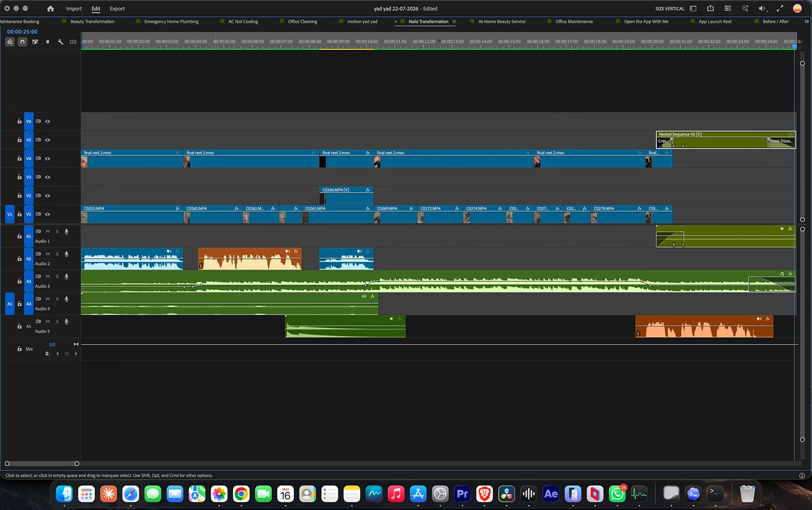Toggle insert sequence as nest button

point(10,42)
